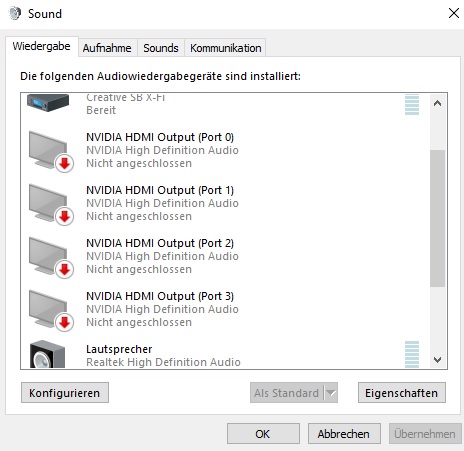The height and width of the screenshot is (451, 464).
Task: Click the scrollbar down arrow in device list
Action: point(437,359)
